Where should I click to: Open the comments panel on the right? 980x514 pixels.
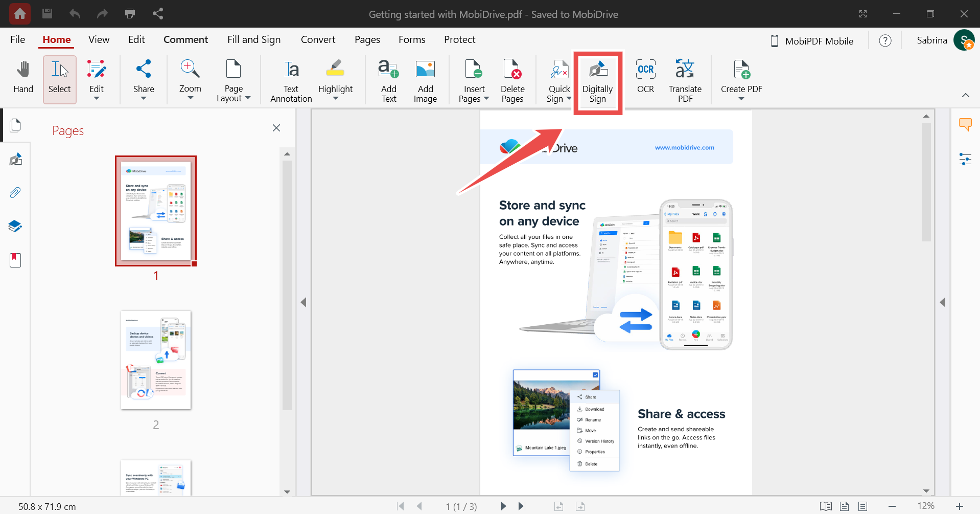coord(965,124)
